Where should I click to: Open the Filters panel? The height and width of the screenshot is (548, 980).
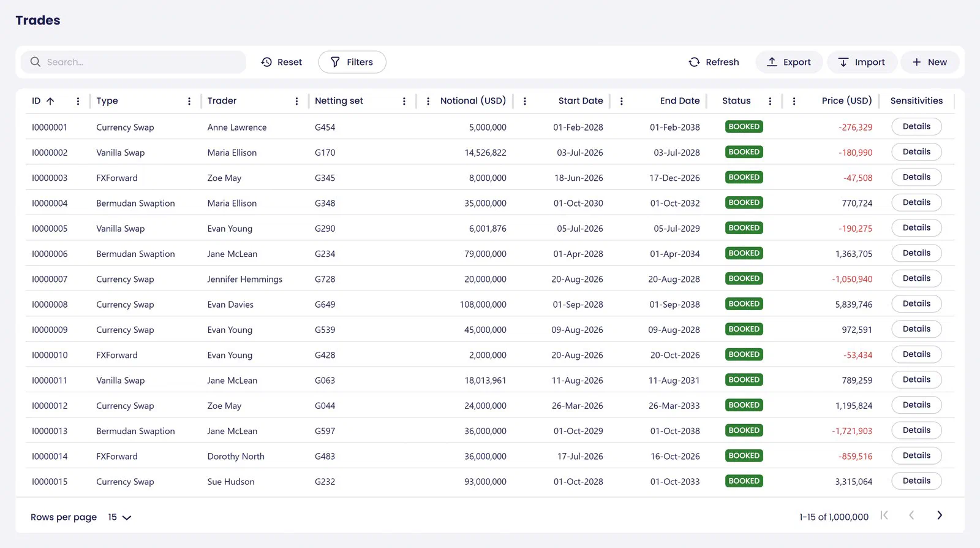(x=352, y=62)
